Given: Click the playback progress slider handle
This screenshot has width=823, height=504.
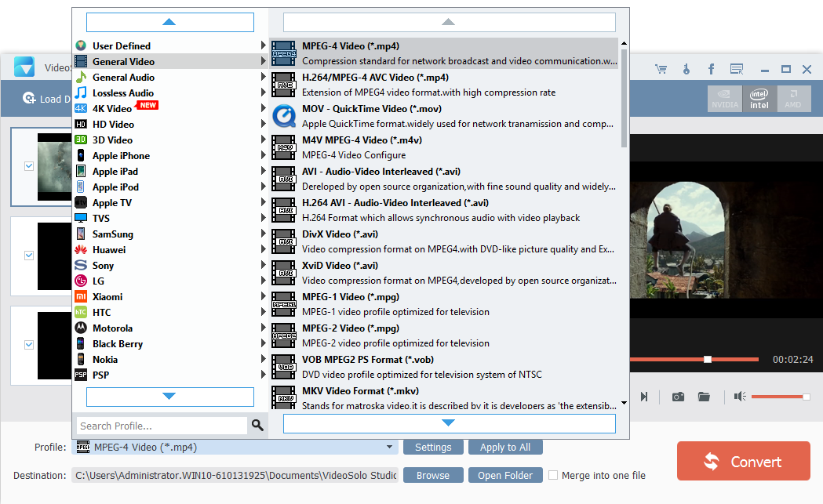Looking at the screenshot, I should coord(708,359).
